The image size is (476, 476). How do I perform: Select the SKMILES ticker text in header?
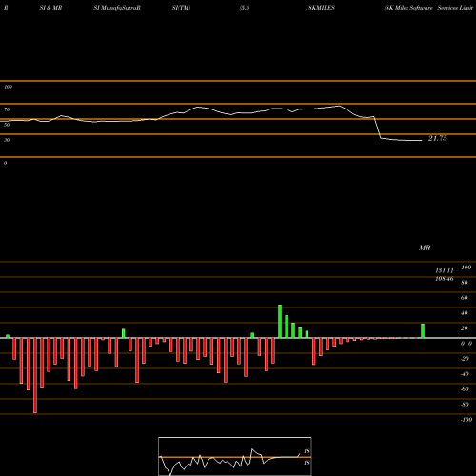pos(322,8)
